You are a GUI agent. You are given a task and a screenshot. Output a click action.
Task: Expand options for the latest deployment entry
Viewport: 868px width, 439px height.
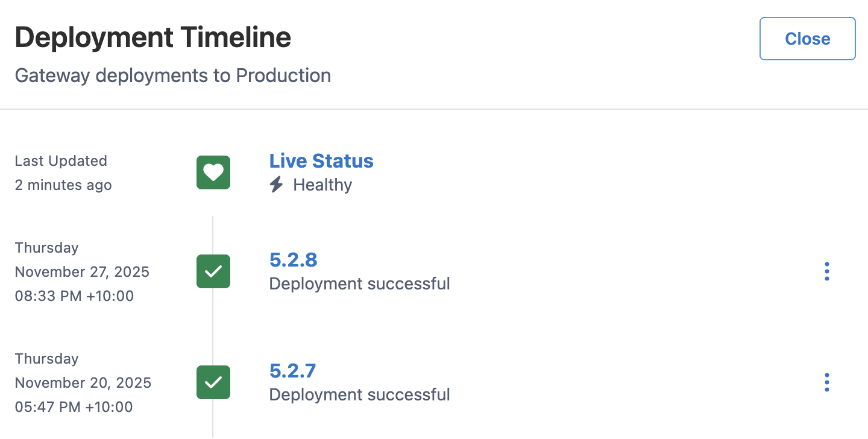click(x=826, y=271)
